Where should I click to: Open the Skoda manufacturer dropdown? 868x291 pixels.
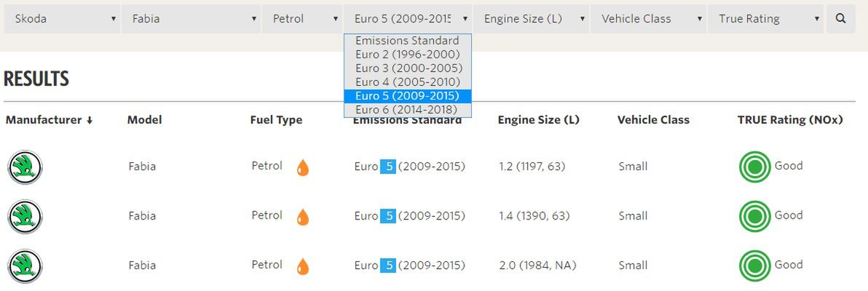point(63,19)
